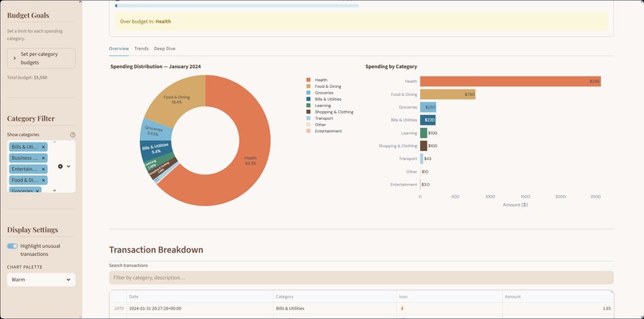Toggle Other legend entry
Viewport: 644px width, 319px height.
pyautogui.click(x=316, y=125)
